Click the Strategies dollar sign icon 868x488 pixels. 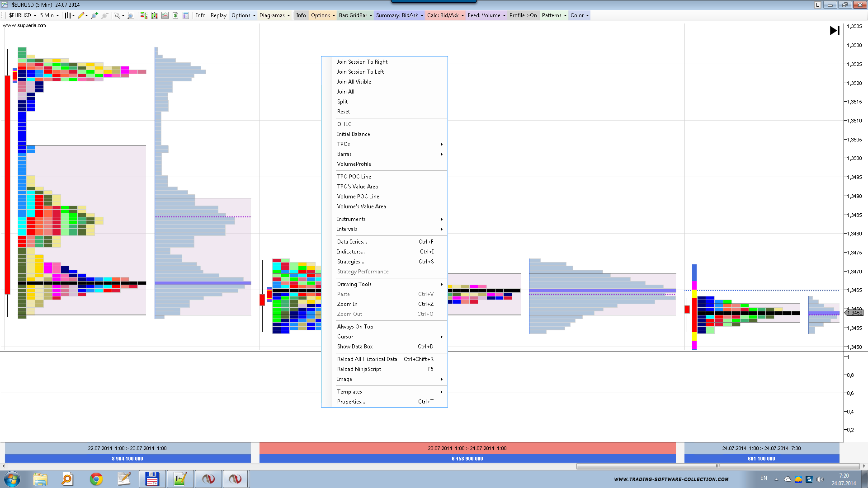coord(175,15)
